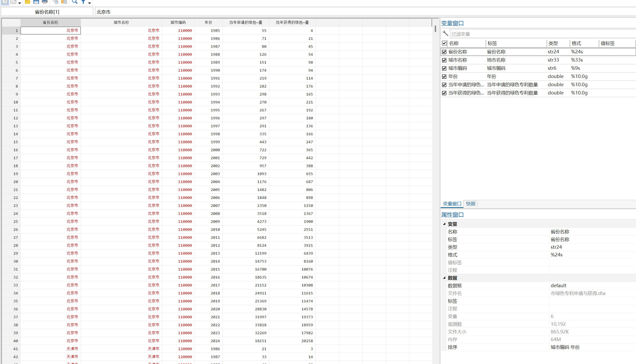Click the wrench icon beside variable filter
Image resolution: width=636 pixels, height=364 pixels.
(x=445, y=34)
